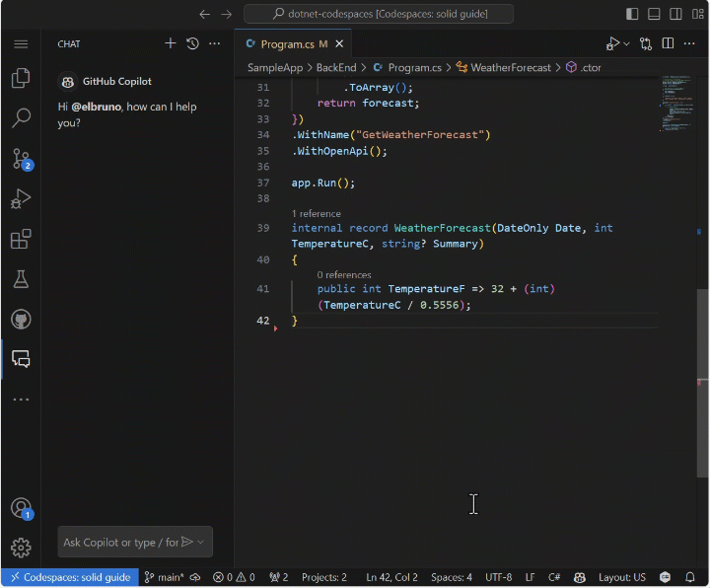Open the command center search box

click(x=379, y=14)
